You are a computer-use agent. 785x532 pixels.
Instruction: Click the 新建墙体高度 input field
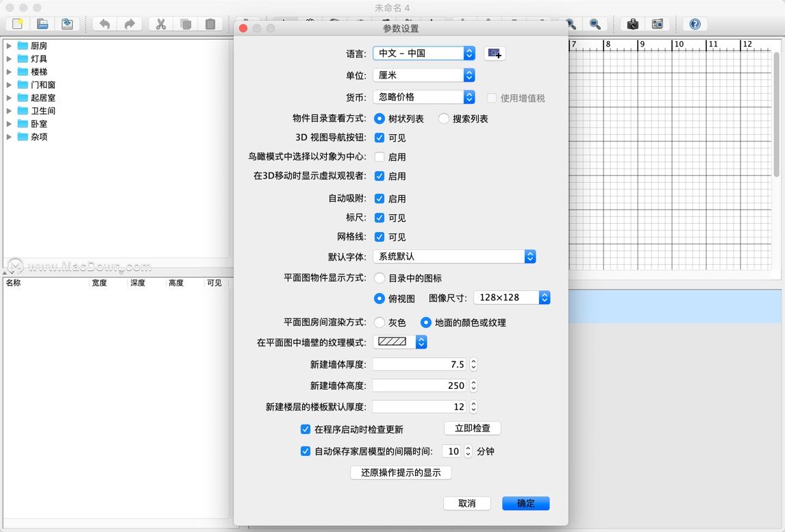[x=419, y=385]
